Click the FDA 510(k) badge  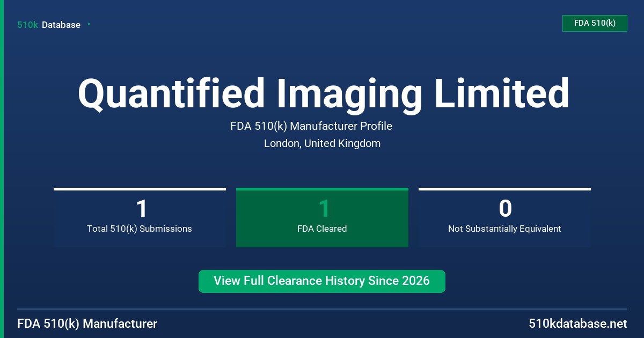pyautogui.click(x=595, y=23)
